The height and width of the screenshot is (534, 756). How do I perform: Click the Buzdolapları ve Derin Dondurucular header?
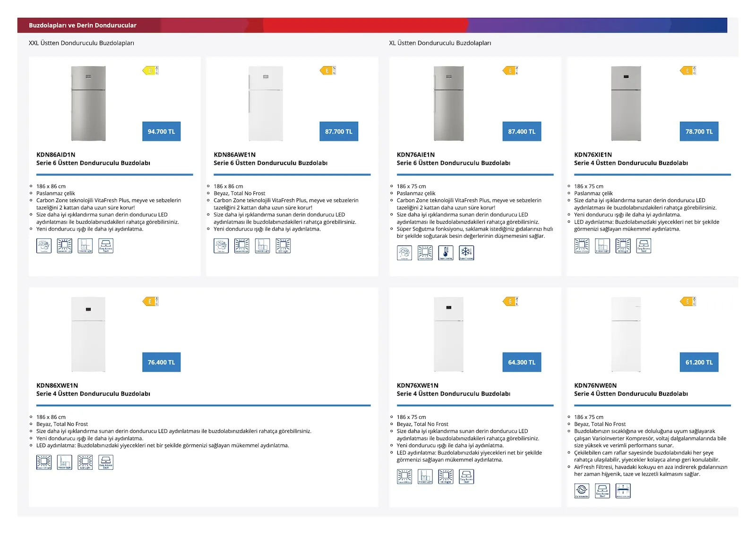(x=83, y=25)
